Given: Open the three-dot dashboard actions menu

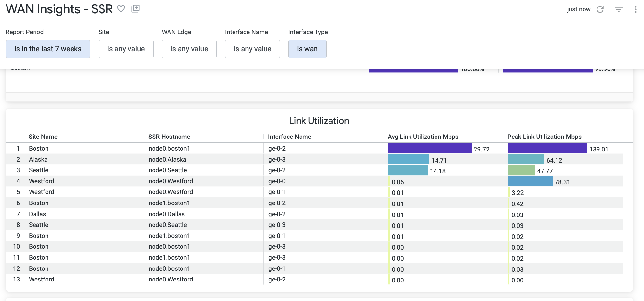Looking at the screenshot, I should (635, 9).
